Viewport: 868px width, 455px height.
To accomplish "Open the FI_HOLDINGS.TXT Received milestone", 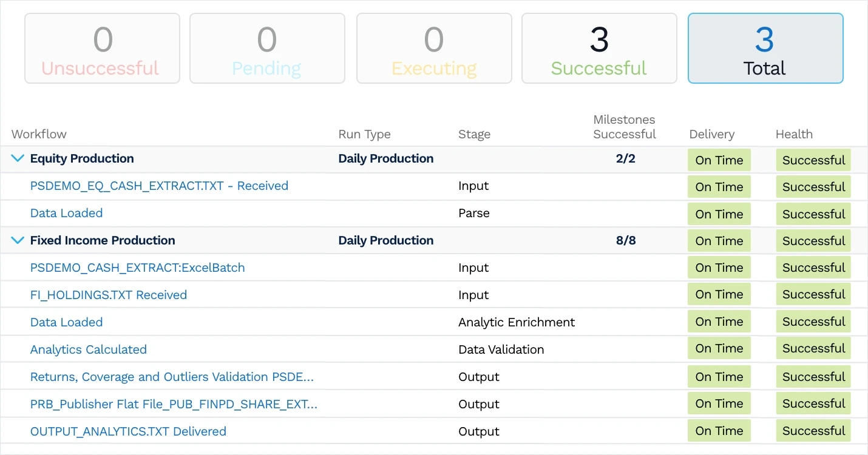I will pyautogui.click(x=108, y=295).
